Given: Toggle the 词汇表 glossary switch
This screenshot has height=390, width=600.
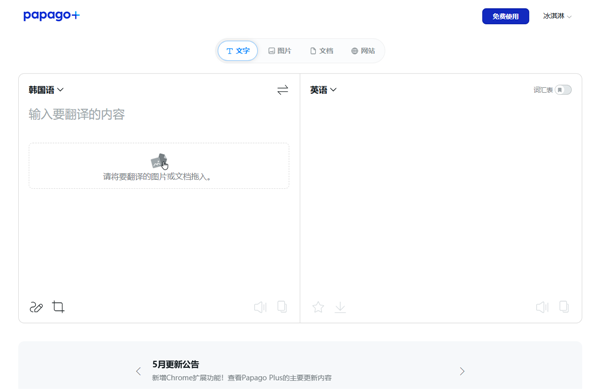Looking at the screenshot, I should pos(563,90).
